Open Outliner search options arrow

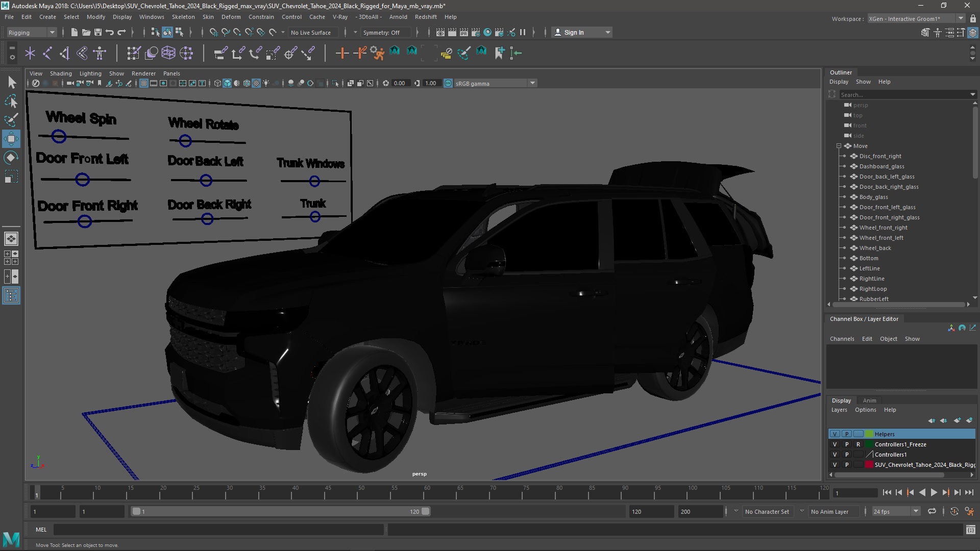(972, 94)
